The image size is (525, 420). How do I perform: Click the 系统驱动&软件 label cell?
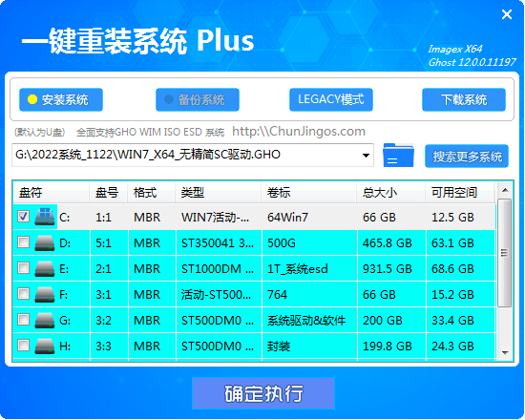tap(309, 321)
